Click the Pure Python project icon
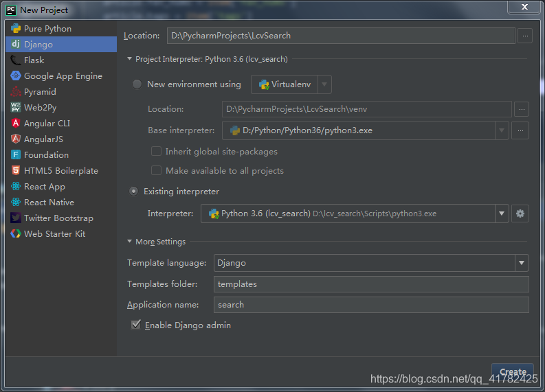This screenshot has width=545, height=392. click(16, 28)
